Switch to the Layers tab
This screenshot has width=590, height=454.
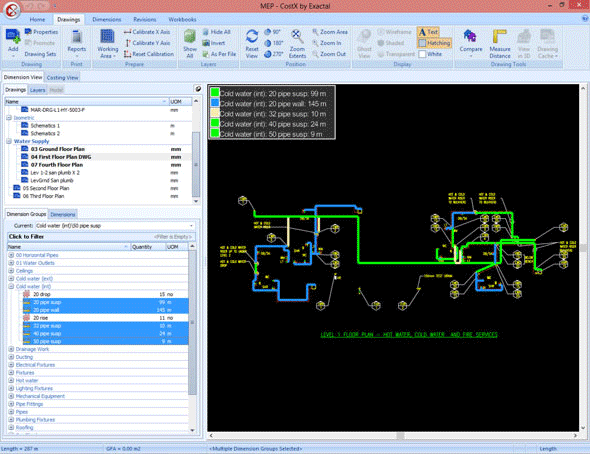37,90
